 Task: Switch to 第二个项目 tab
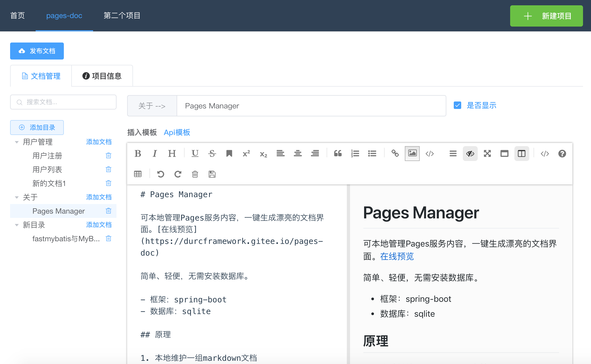pos(122,15)
